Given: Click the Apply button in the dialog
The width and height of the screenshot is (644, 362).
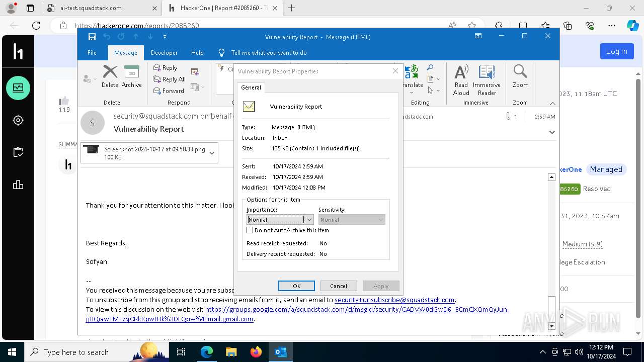Looking at the screenshot, I should coord(381,286).
